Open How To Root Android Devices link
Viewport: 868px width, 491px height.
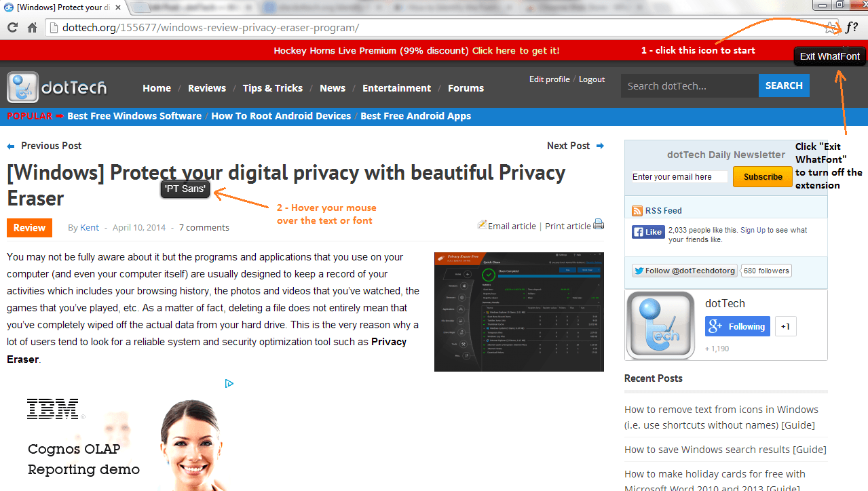point(281,116)
